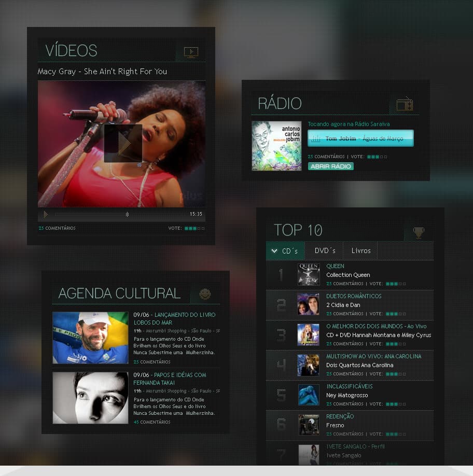
Task: Click the small play button below the video
Action: pos(45,214)
